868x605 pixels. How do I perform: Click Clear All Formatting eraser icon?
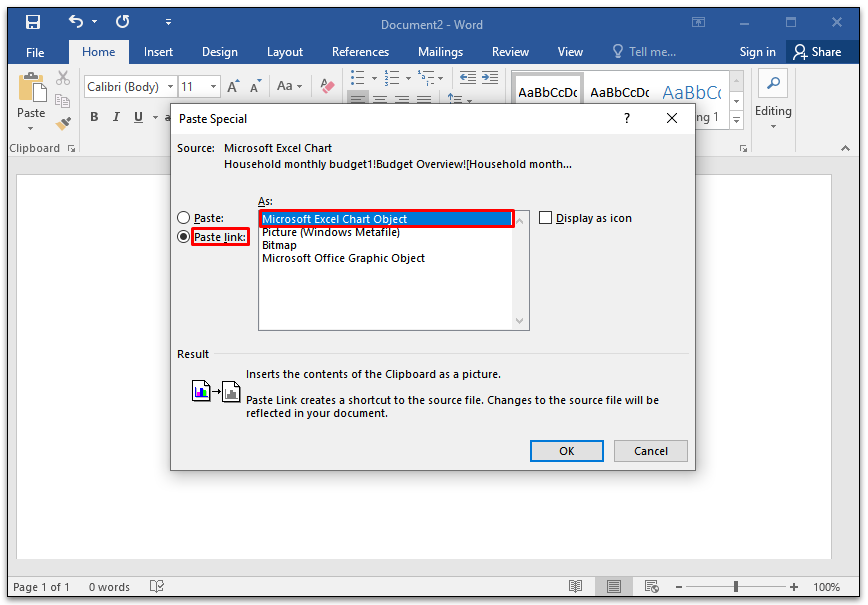(x=327, y=86)
